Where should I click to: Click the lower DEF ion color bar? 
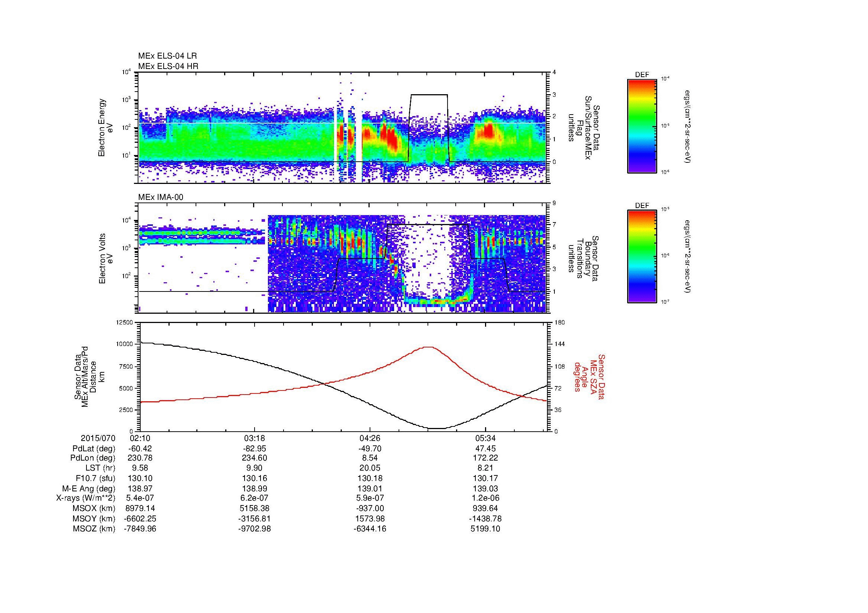(642, 257)
